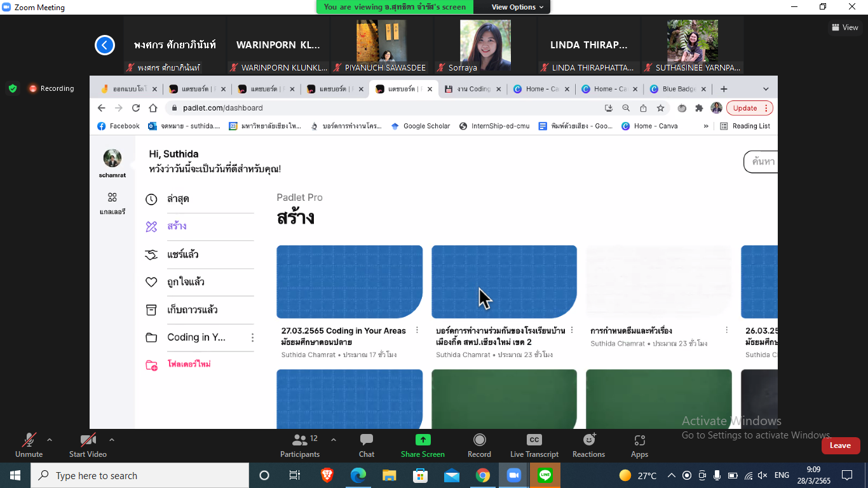The image size is (868, 488).
Task: Switch to the ออกแบบโลโ browser tab
Action: pyautogui.click(x=129, y=89)
